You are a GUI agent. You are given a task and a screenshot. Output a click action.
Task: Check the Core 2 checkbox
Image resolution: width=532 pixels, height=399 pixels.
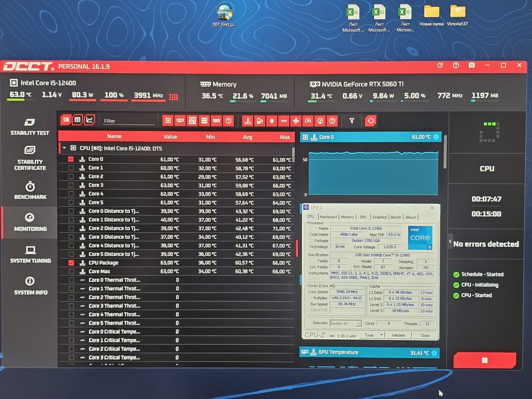pos(71,177)
